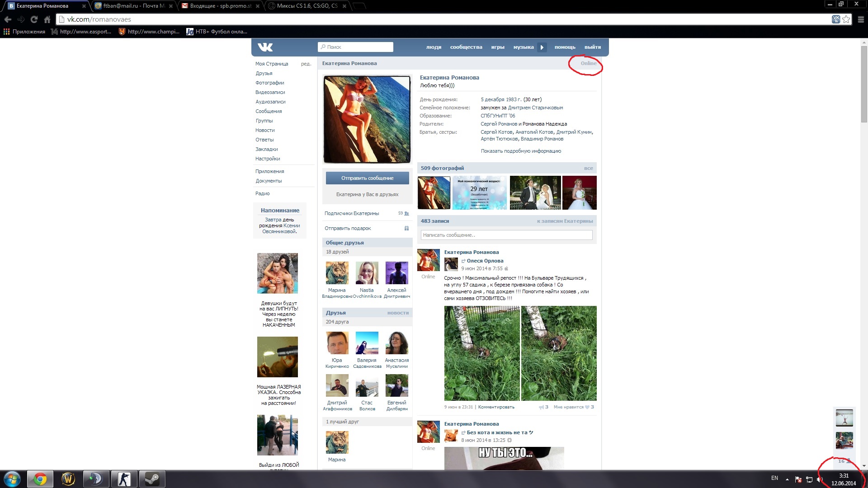868x488 pixels.
Task: Close the Екатерина Романова tab
Action: tap(84, 6)
